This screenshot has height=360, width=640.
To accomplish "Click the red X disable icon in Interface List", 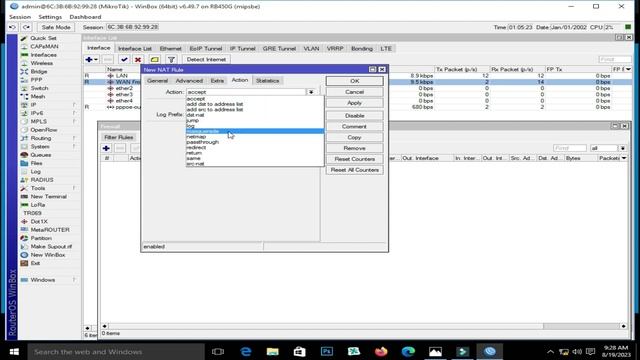I will pos(138,60).
